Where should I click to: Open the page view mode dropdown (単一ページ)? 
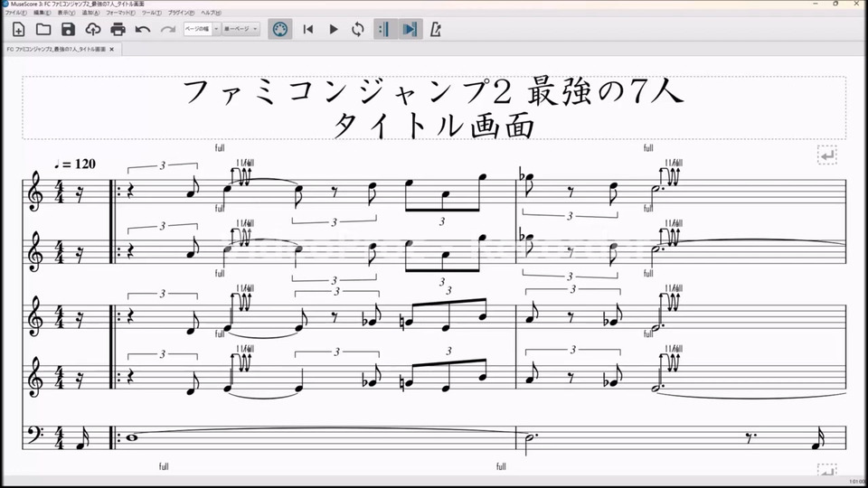click(x=241, y=29)
